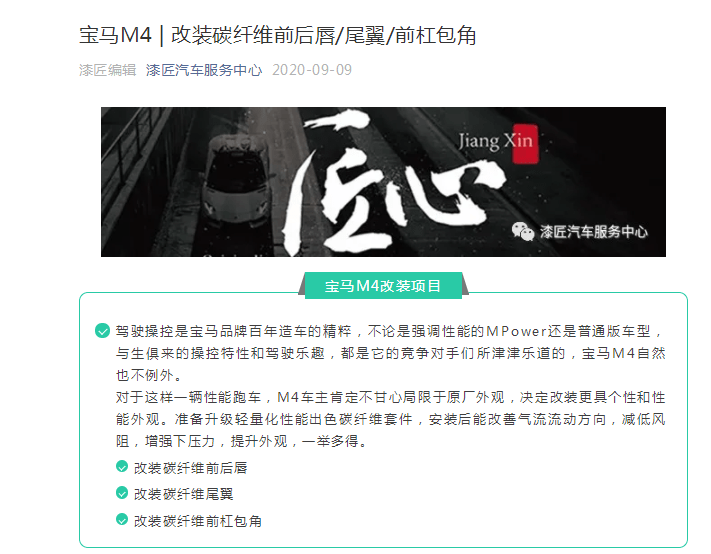Viewport: 711px width, 554px height.
Task: Click the WeChat logo icon in banner
Action: tap(522, 231)
